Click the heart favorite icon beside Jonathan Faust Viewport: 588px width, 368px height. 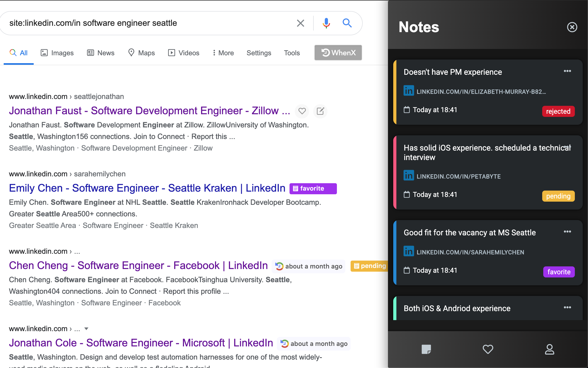(302, 111)
